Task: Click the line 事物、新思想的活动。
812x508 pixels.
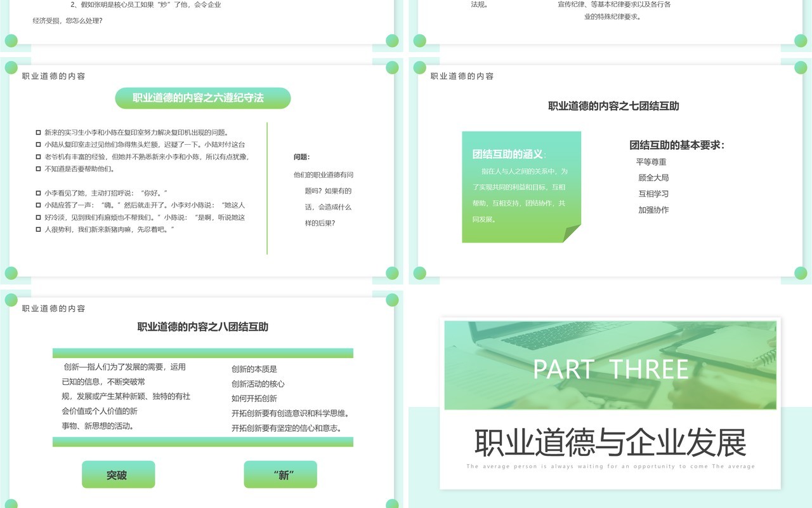Action: 98,425
